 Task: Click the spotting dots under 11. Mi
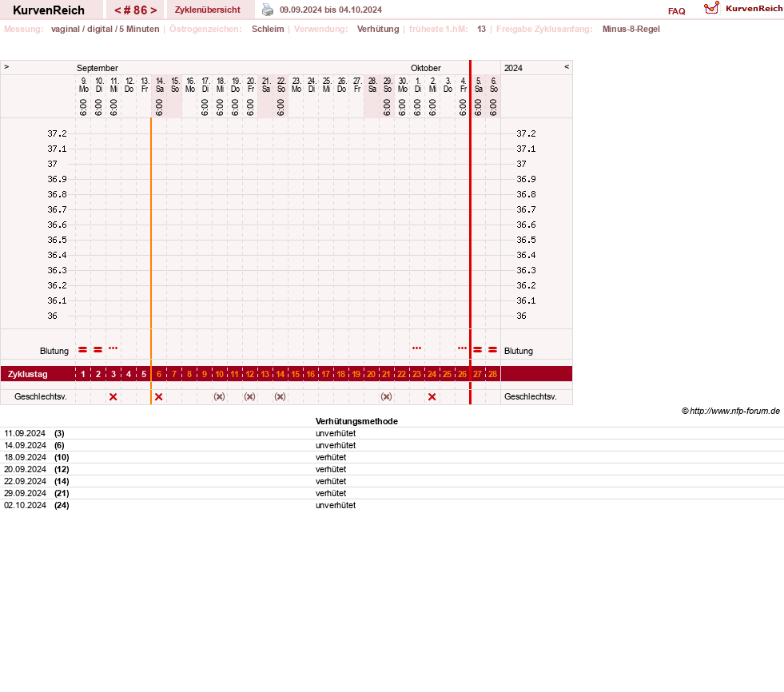113,348
